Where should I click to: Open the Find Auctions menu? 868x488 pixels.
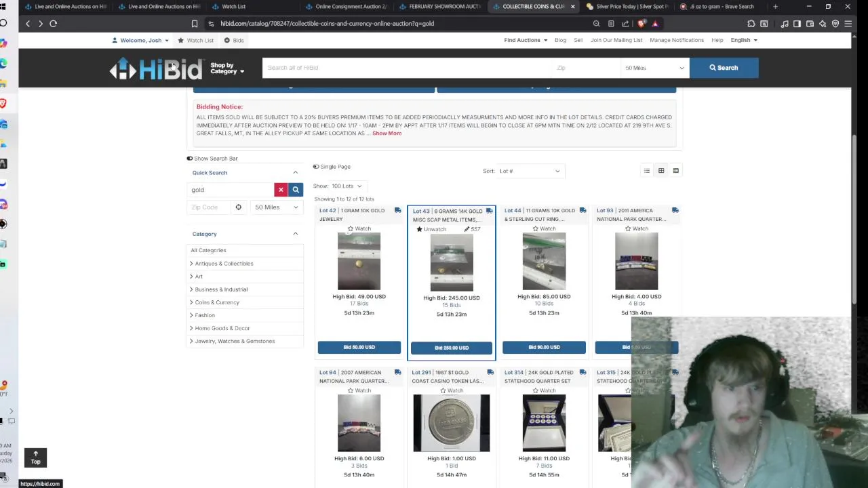pos(526,40)
